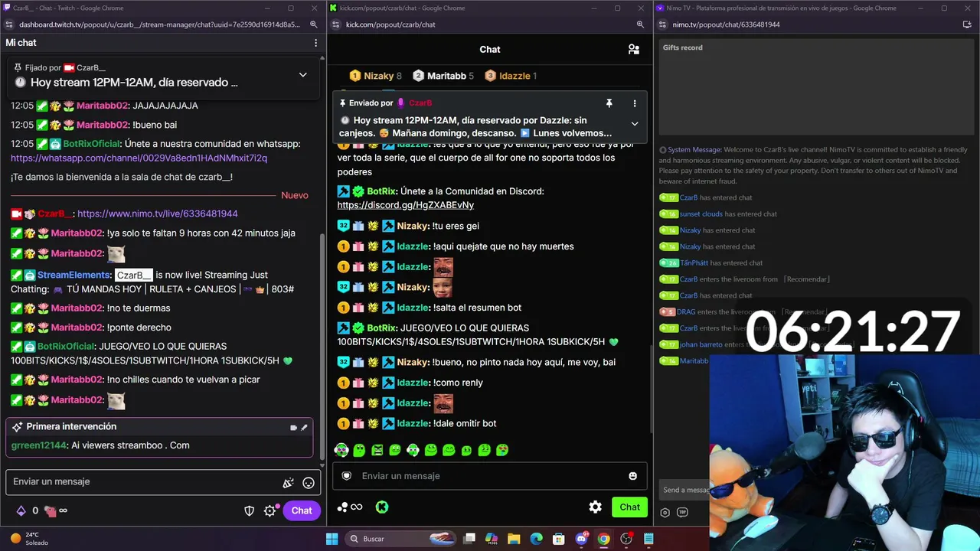Screen dimensions: 980x551
Task: Select Nizaky in Kick top gifters leaderboard
Action: tap(376, 76)
